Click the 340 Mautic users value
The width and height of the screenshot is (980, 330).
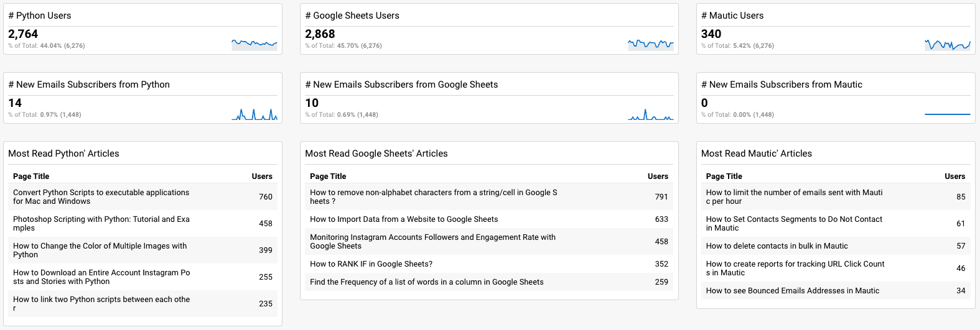pyautogui.click(x=711, y=34)
